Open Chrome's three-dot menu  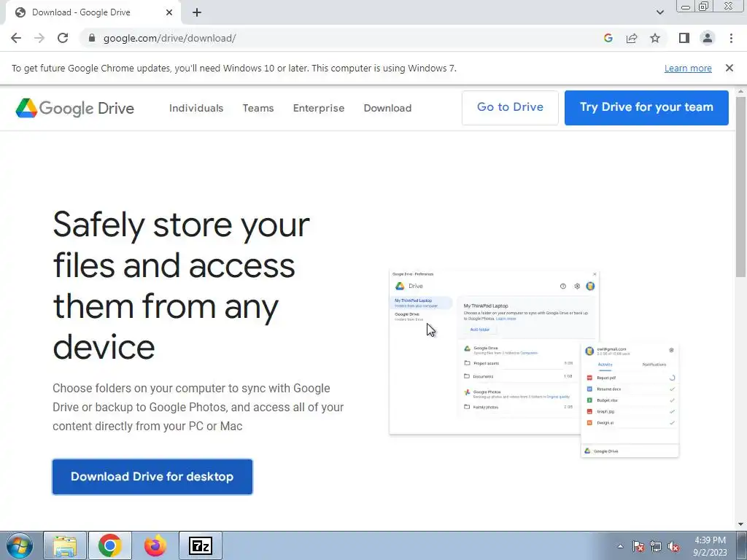[731, 38]
